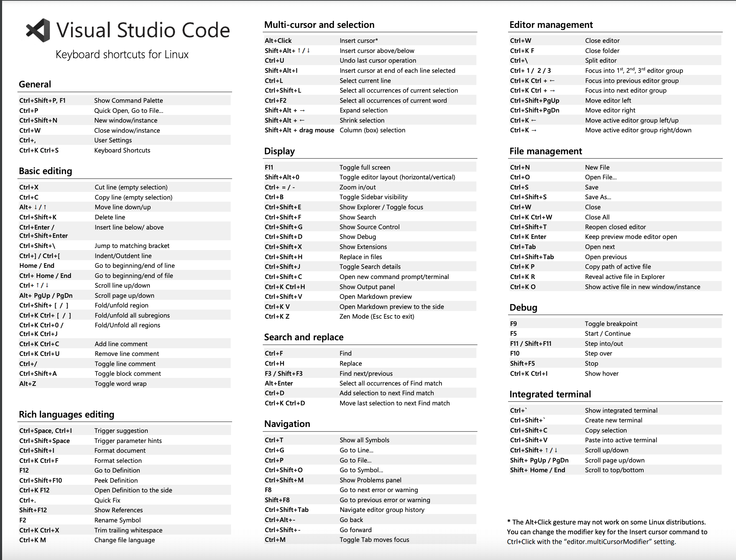Click Reopen closed editor description

(615, 227)
